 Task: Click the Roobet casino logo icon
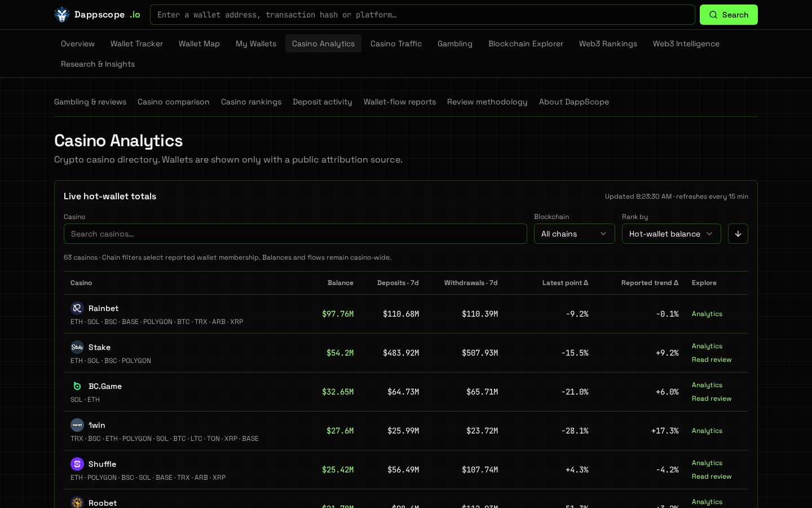77,502
